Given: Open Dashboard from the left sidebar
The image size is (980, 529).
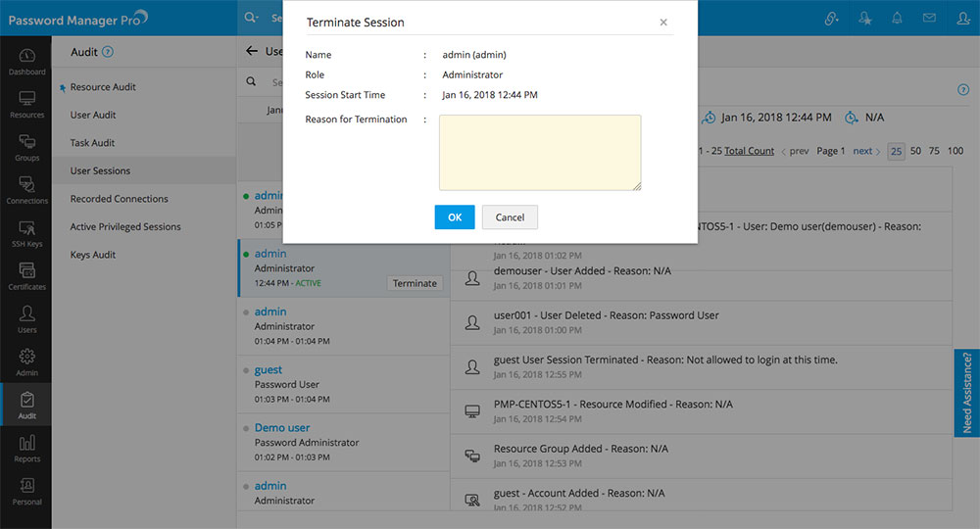Looking at the screenshot, I should pos(26,62).
